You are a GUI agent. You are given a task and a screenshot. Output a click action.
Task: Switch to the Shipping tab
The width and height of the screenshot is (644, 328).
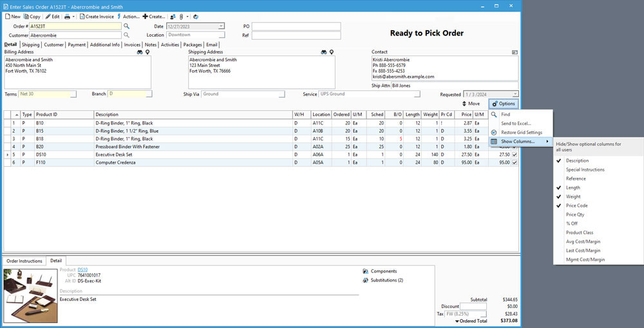30,45
